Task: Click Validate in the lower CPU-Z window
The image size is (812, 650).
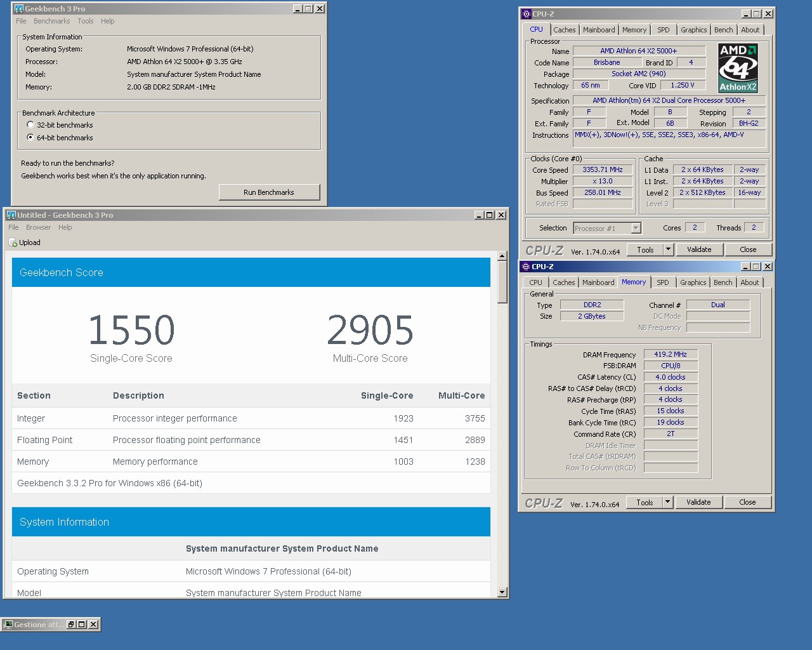Action: [x=698, y=503]
